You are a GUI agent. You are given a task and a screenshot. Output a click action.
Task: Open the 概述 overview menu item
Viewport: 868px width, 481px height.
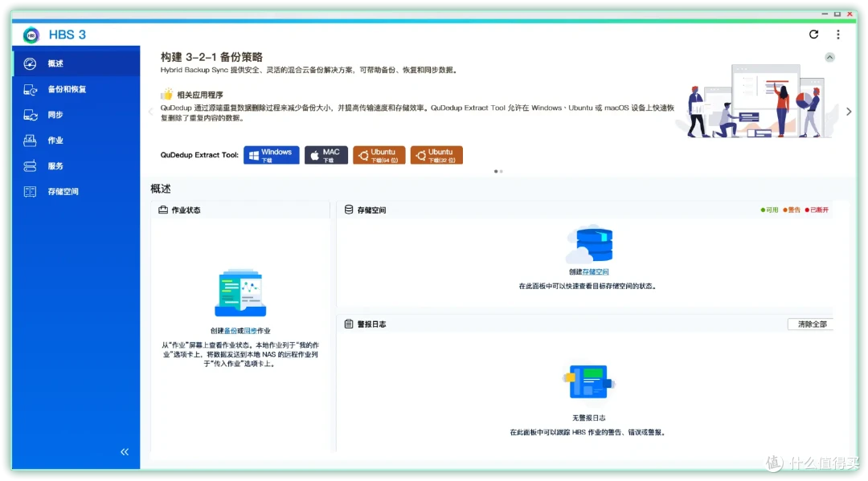tap(76, 63)
